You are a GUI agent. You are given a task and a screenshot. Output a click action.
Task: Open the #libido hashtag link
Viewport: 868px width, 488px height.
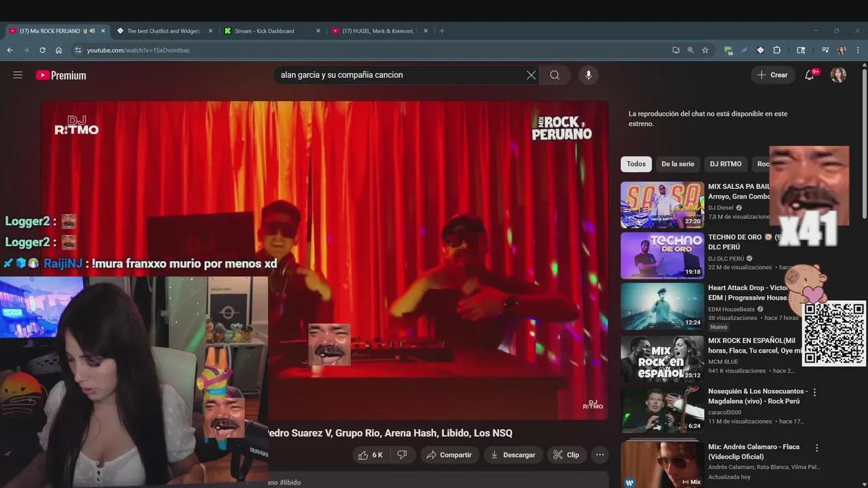[290, 483]
